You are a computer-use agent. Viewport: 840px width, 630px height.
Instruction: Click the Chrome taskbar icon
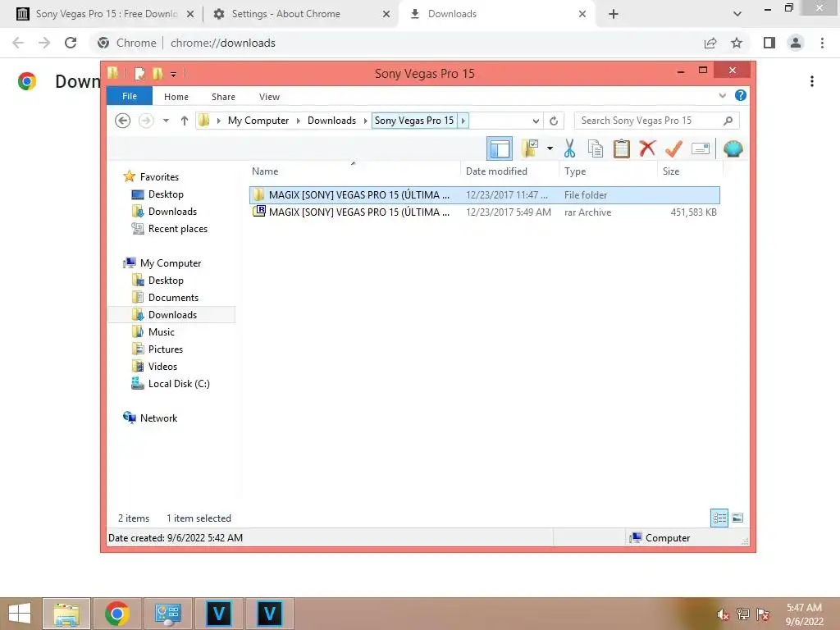click(x=117, y=614)
